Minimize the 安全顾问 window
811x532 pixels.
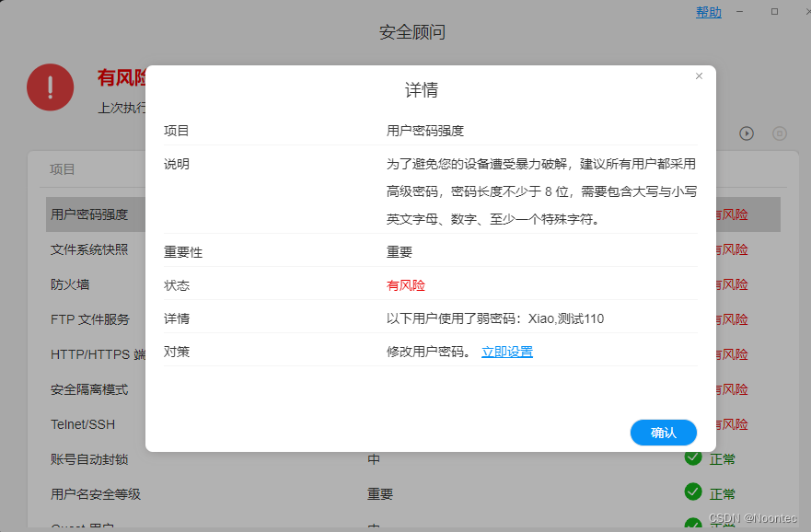coord(740,12)
